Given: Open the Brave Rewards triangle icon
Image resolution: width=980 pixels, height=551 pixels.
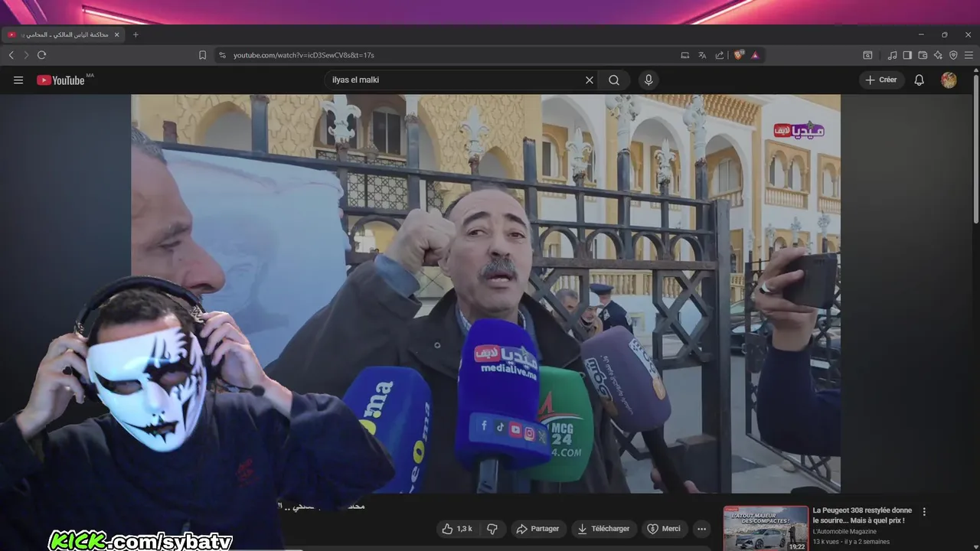Looking at the screenshot, I should 755,55.
